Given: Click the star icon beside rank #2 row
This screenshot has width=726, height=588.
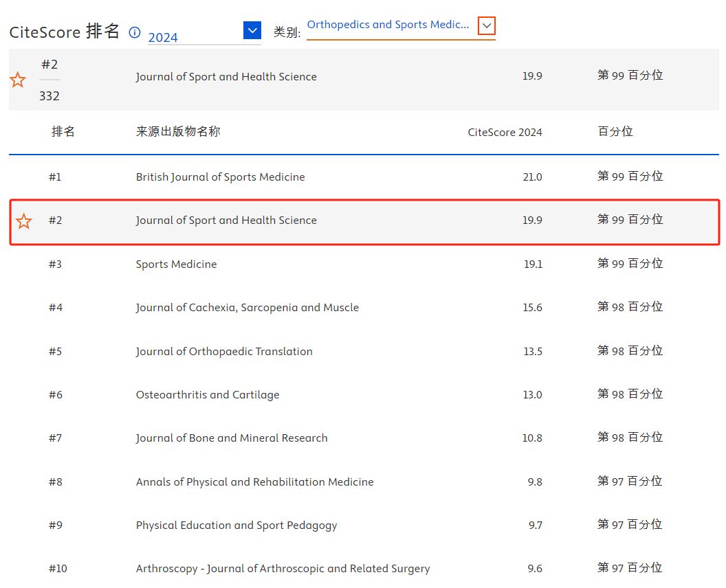Looking at the screenshot, I should point(24,221).
